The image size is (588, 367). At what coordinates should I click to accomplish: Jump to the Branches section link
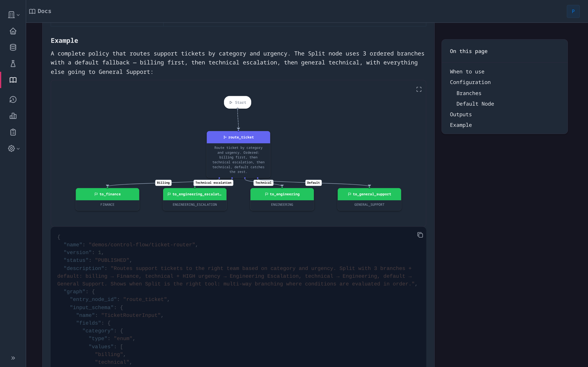point(468,93)
